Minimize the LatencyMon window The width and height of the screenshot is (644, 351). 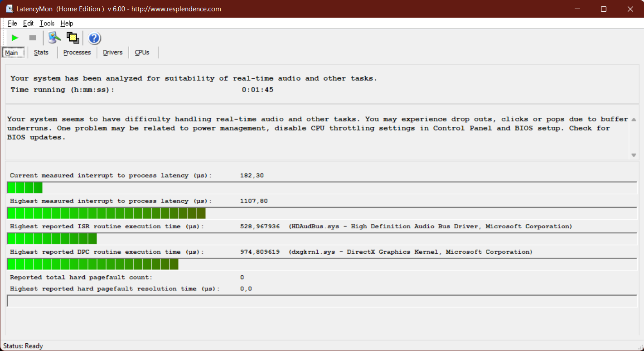click(577, 9)
